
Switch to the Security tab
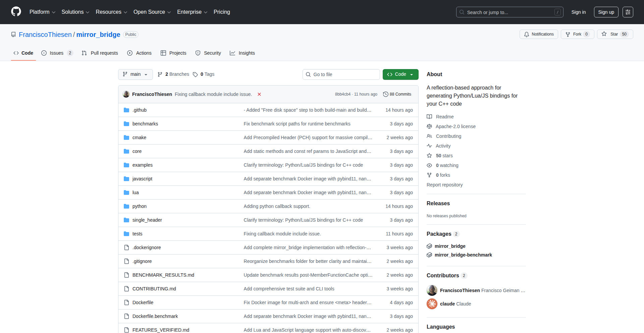coord(208,53)
